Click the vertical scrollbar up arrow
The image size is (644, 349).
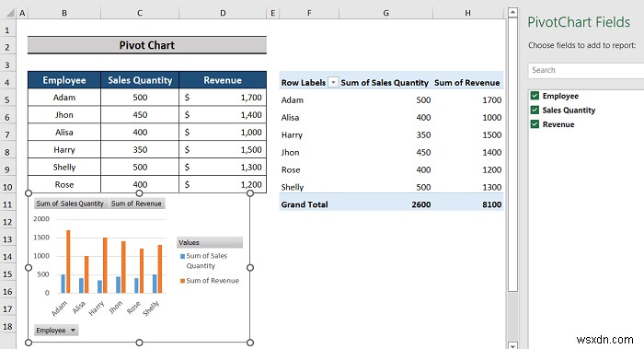tap(512, 12)
